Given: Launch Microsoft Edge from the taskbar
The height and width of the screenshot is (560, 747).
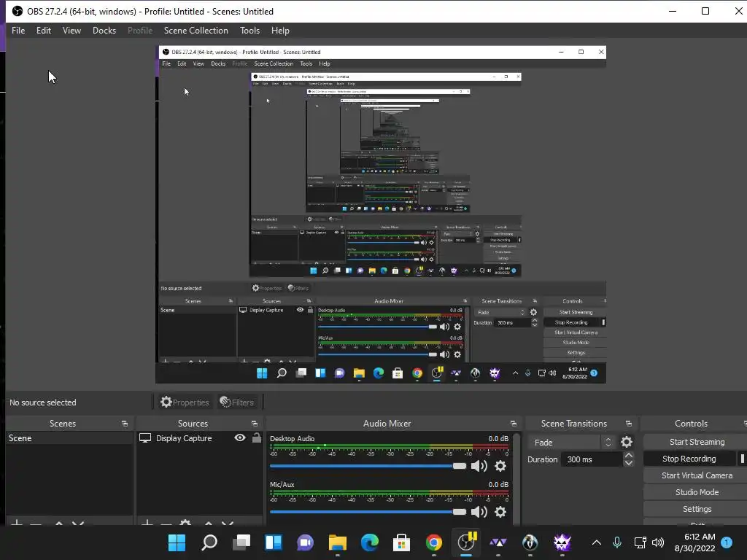Looking at the screenshot, I should click(x=370, y=542).
